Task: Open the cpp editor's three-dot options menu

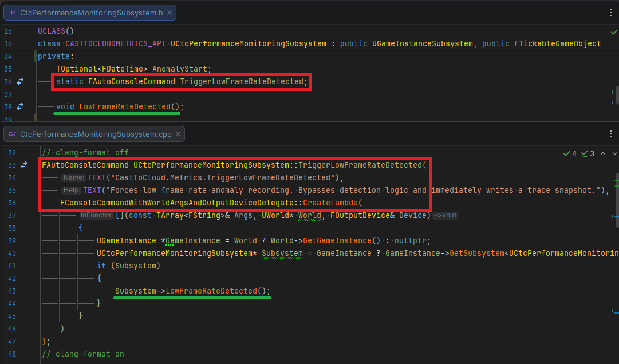Action: coord(611,134)
